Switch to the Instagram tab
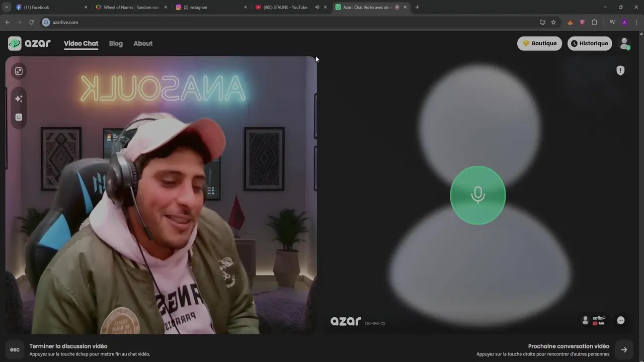This screenshot has width=644, height=362. click(210, 8)
